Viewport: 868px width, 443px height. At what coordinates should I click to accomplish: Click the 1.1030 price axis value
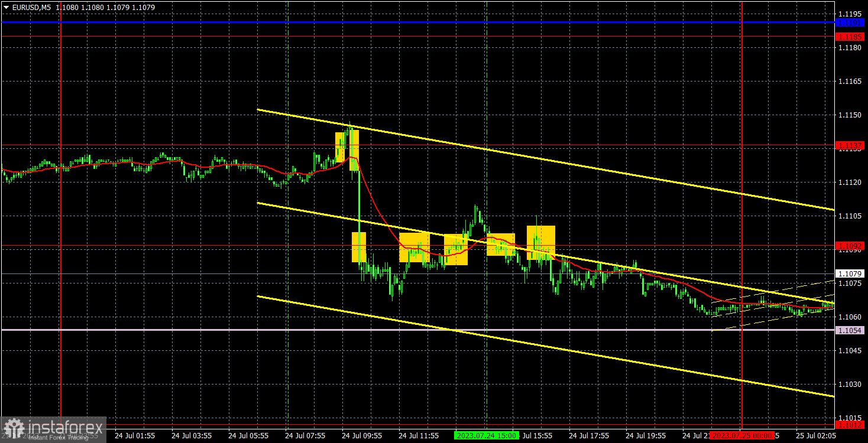(850, 385)
